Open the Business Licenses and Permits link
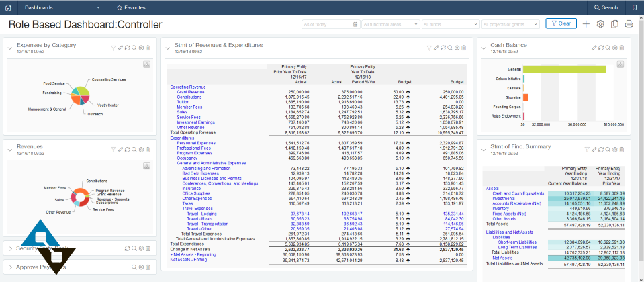 [212, 179]
